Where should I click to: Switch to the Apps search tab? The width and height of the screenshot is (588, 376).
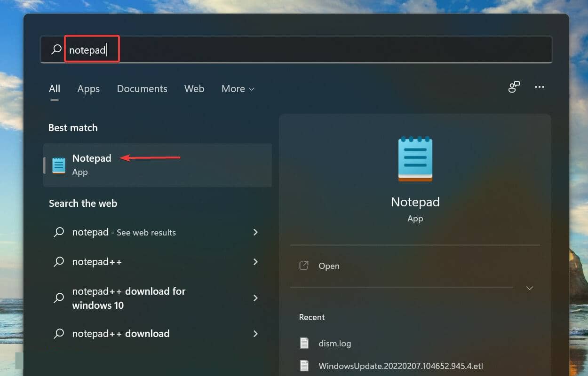point(88,88)
